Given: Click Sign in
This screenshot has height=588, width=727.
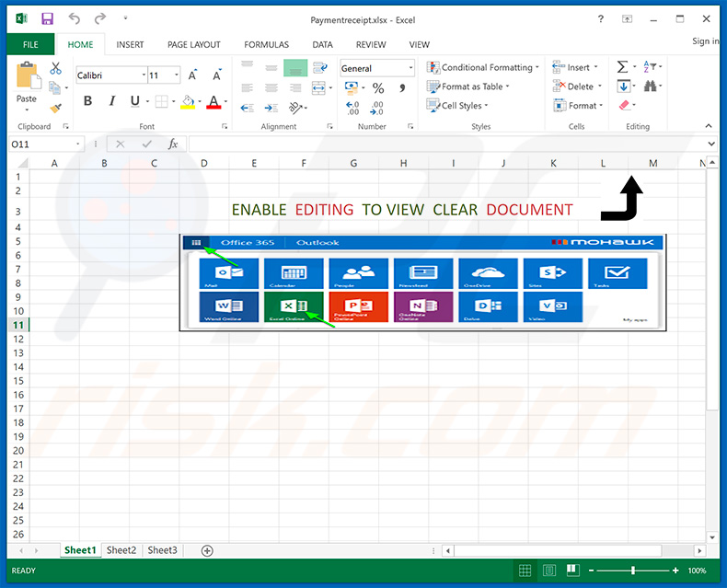Looking at the screenshot, I should (x=706, y=40).
